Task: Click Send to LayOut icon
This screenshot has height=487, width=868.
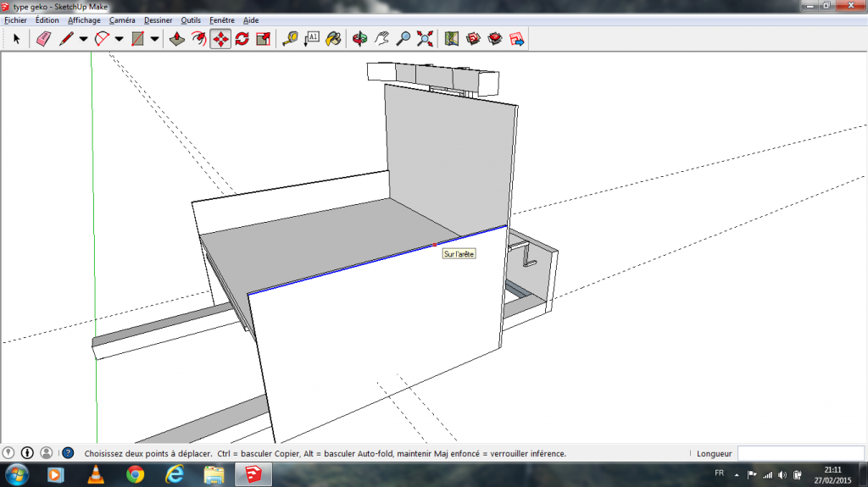Action: (516, 39)
